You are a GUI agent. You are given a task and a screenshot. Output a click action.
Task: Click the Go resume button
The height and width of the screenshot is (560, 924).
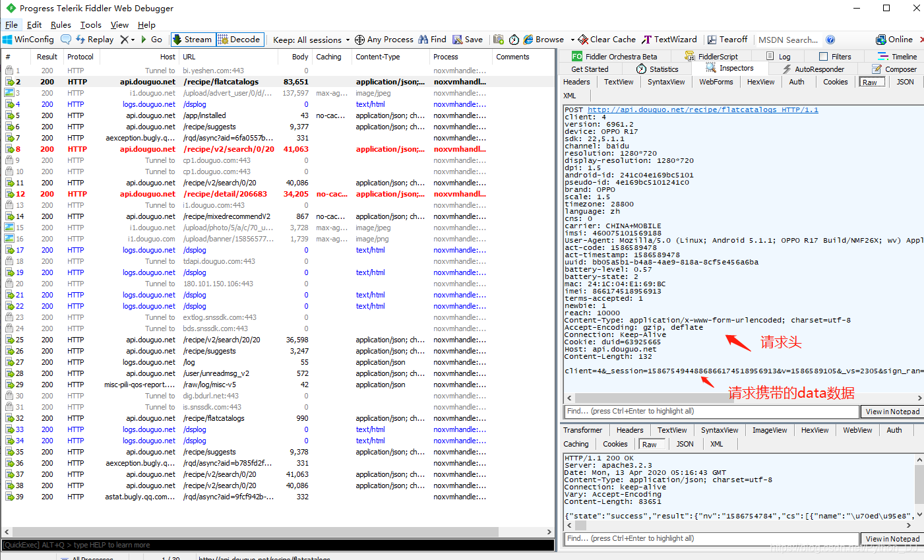pos(151,40)
